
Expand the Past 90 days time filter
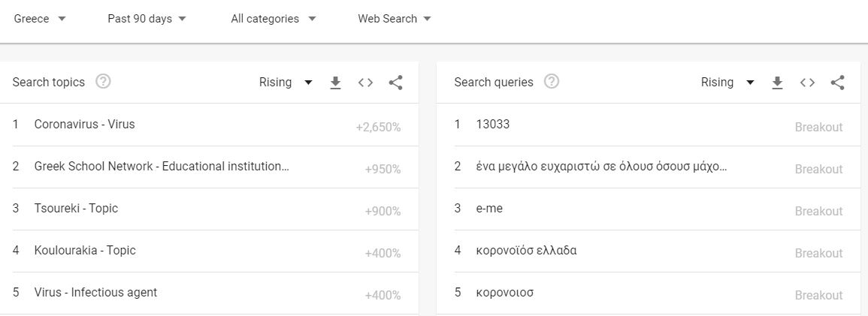(x=147, y=19)
